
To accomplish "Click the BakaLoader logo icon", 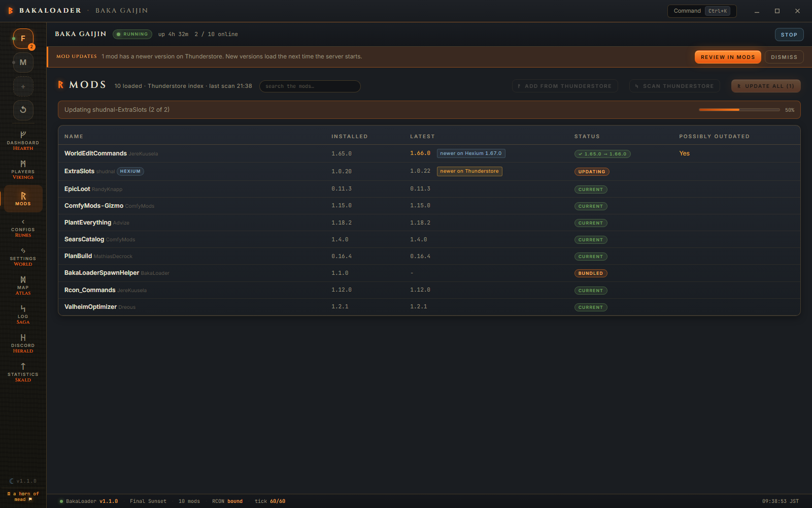I will (11, 11).
